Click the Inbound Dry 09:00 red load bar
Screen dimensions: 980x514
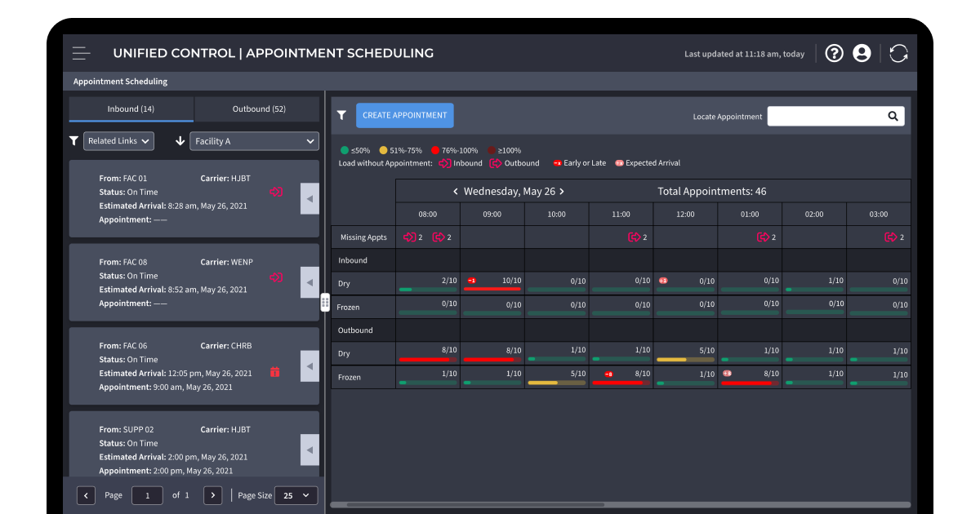pyautogui.click(x=492, y=289)
